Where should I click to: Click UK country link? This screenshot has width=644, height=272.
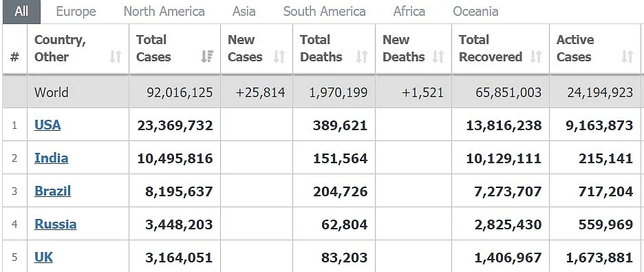43,258
